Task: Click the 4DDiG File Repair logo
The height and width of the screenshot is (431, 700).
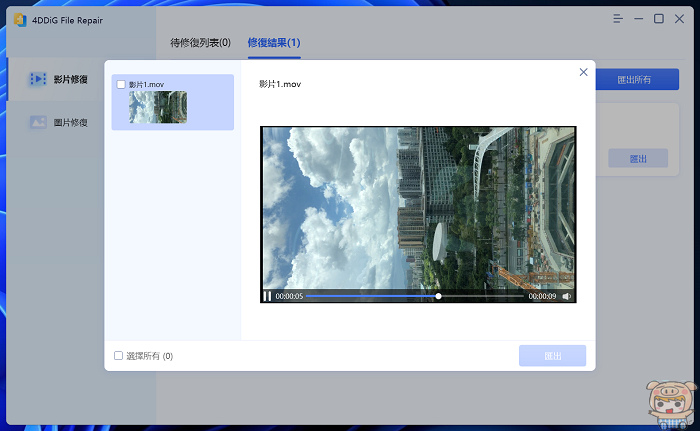Action: point(18,18)
